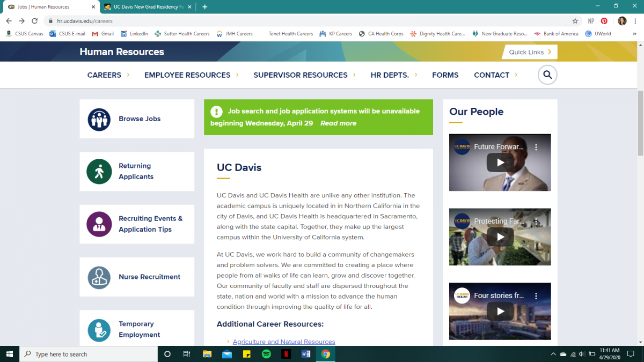Expand the HR Depts. menu arrow

(416, 75)
